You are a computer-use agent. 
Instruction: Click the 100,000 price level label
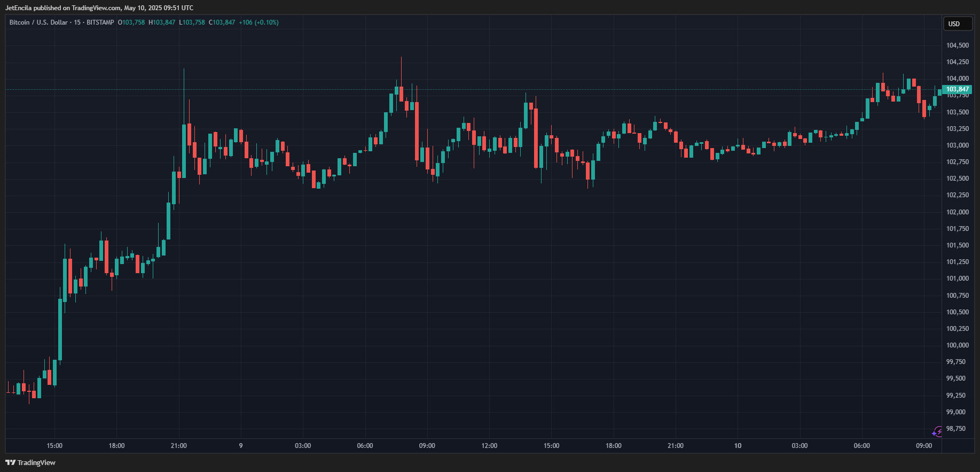[x=958, y=345]
